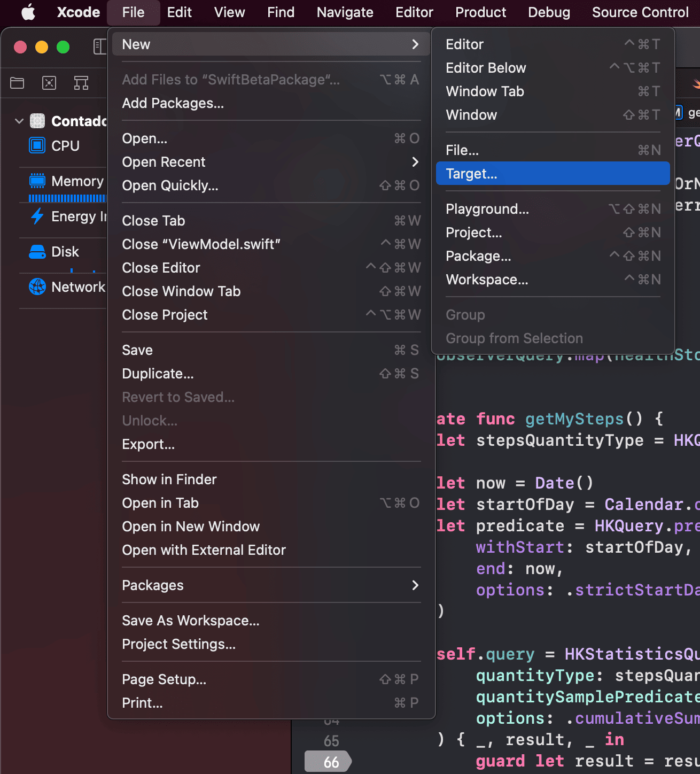Toggle the navigator sidebar icon
The width and height of the screenshot is (700, 774).
tap(99, 47)
